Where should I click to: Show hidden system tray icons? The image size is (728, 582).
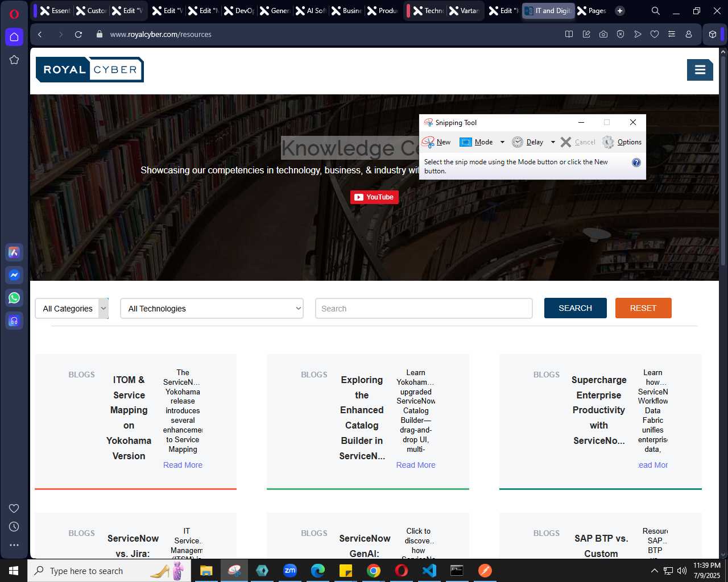tap(655, 571)
